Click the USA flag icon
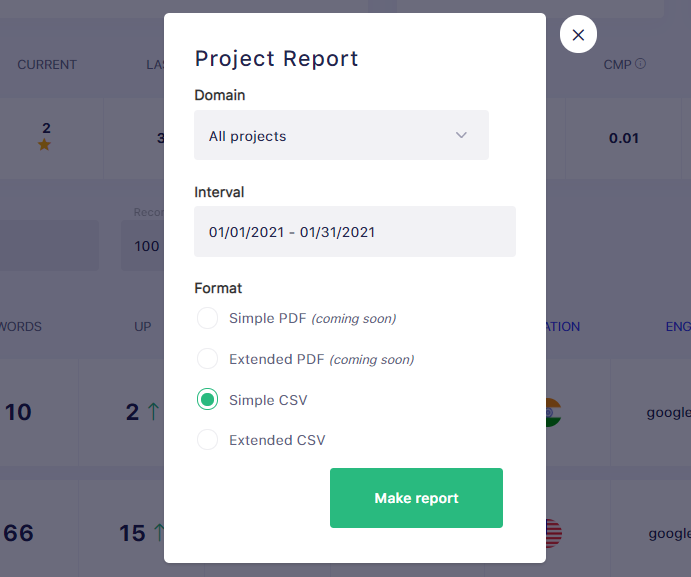691x577 pixels. pyautogui.click(x=552, y=533)
